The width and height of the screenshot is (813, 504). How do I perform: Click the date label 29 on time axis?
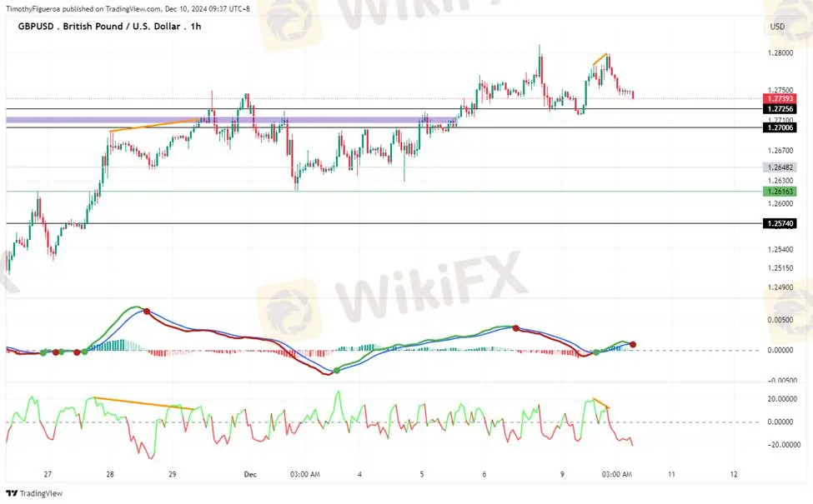pos(172,474)
